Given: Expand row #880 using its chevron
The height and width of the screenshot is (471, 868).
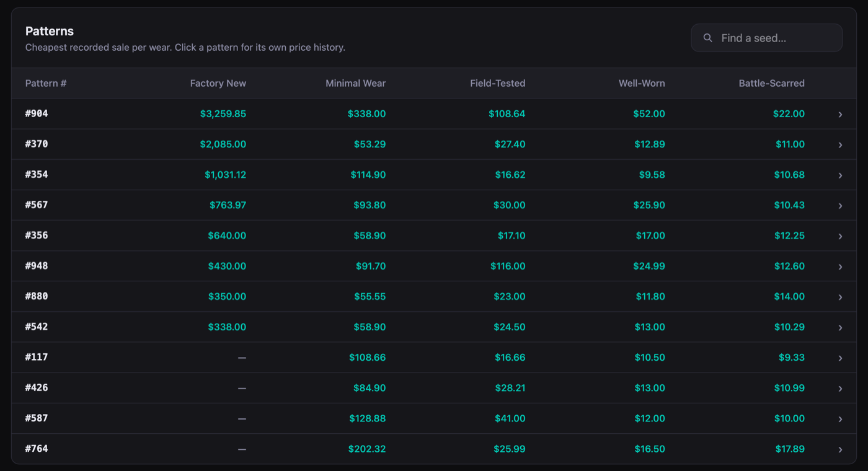Looking at the screenshot, I should (x=840, y=297).
